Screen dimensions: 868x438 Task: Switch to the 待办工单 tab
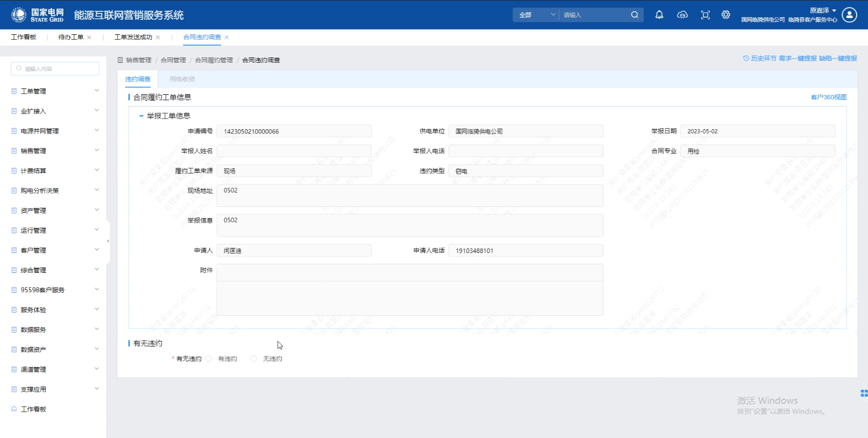click(x=71, y=37)
